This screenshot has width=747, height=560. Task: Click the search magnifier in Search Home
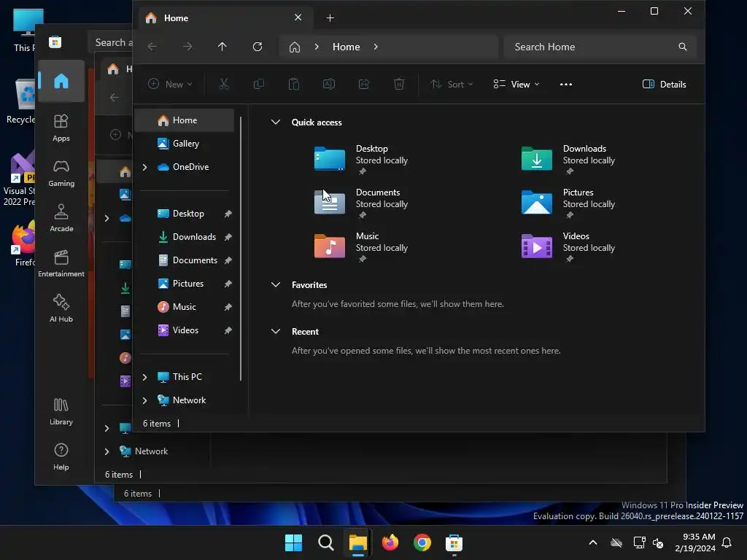tap(682, 47)
